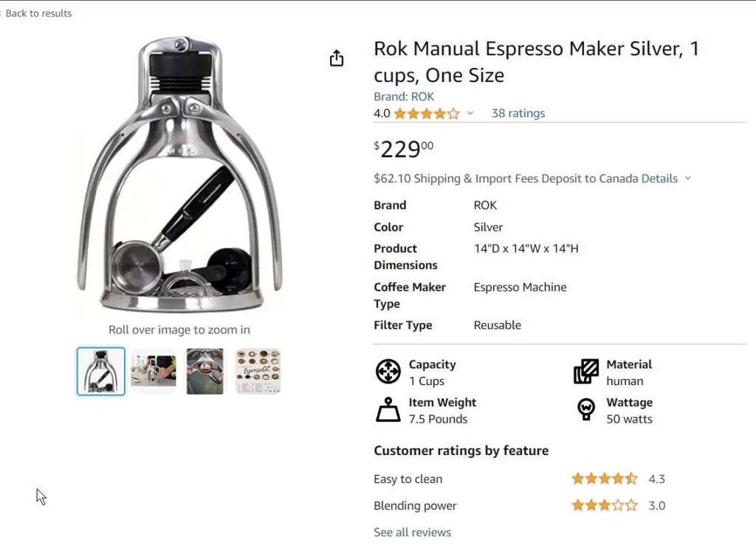Select the second product thumbnail
Viewport: 756px width, 551px height.
pos(154,371)
